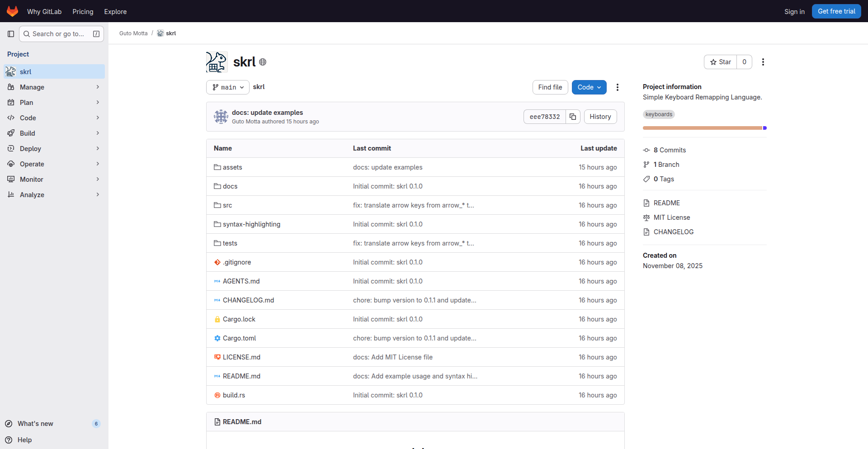
Task: Click the skrl project avatar
Action: 217,62
